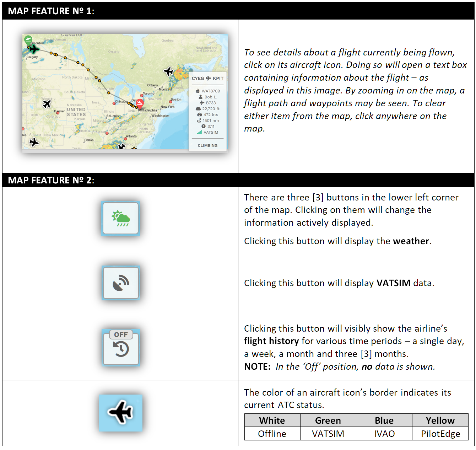Toggle the OFF label on flight history
476x450 pixels.
121,334
